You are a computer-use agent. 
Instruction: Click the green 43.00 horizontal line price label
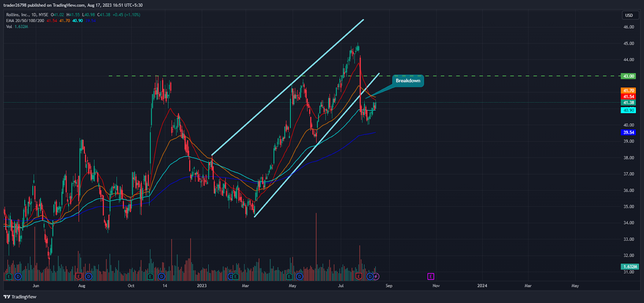pos(629,76)
